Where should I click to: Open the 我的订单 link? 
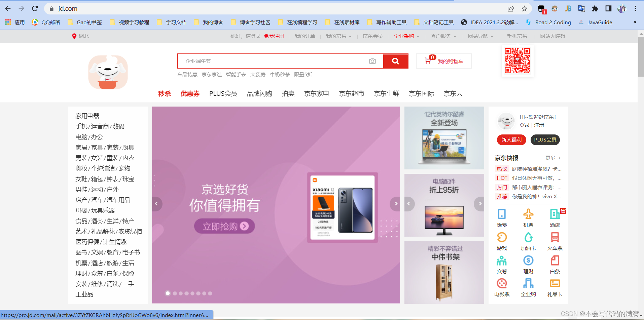tap(305, 36)
